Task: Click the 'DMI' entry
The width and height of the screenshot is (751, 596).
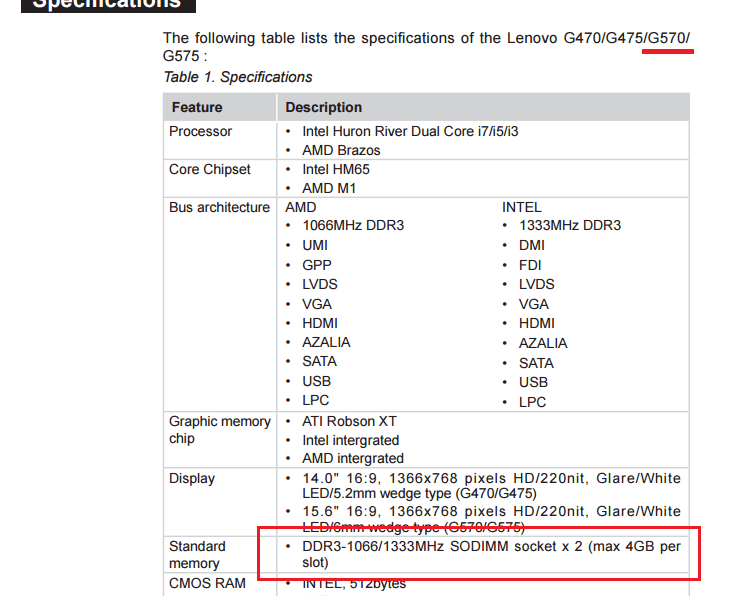Action: 532,245
